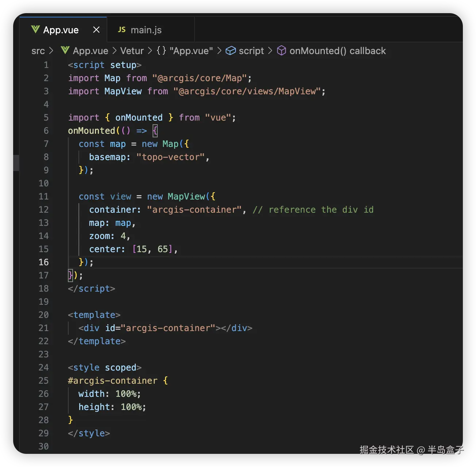The width and height of the screenshot is (476, 467).
Task: Click the Vue icon in breadcrumb
Action: (65, 50)
